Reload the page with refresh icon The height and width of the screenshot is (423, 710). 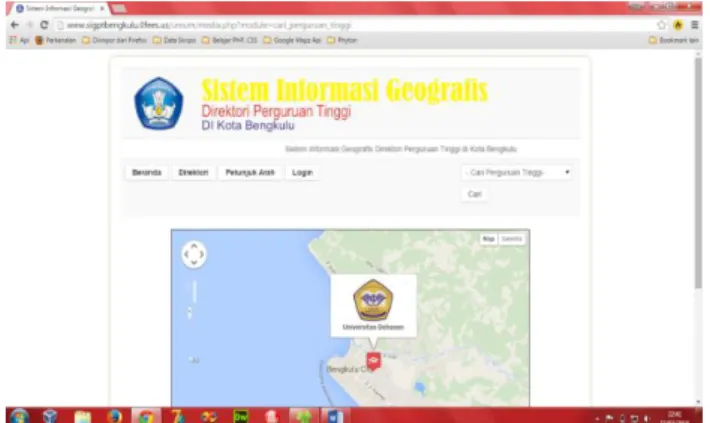[x=44, y=25]
